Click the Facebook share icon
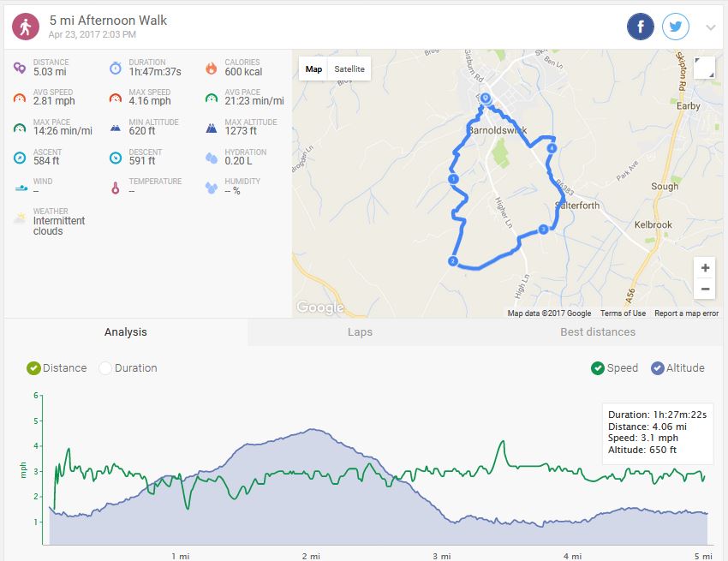 (x=641, y=27)
